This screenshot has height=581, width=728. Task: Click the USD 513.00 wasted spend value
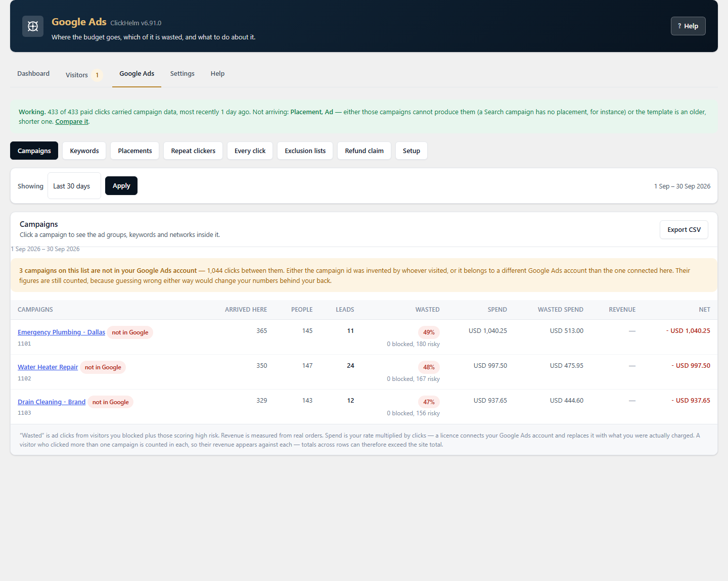[x=566, y=331]
